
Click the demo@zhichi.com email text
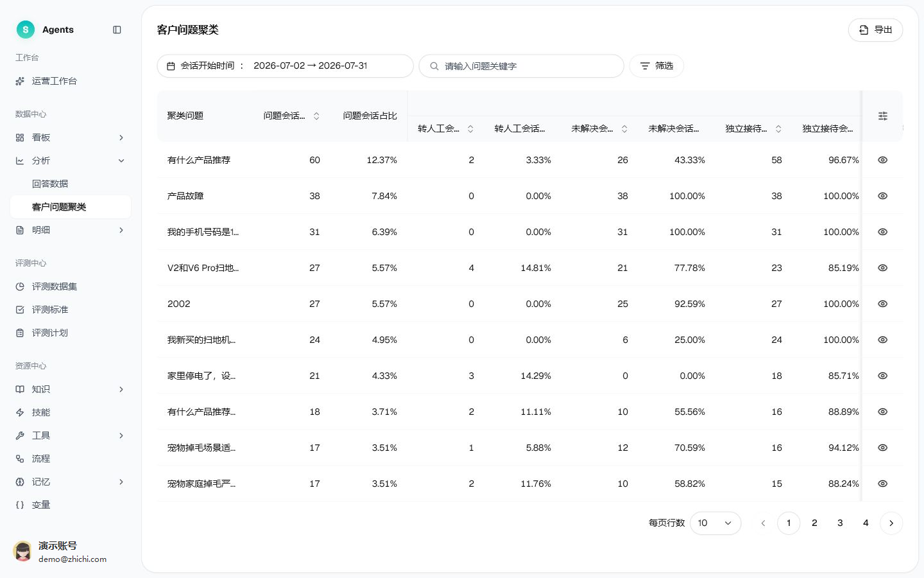pyautogui.click(x=73, y=559)
